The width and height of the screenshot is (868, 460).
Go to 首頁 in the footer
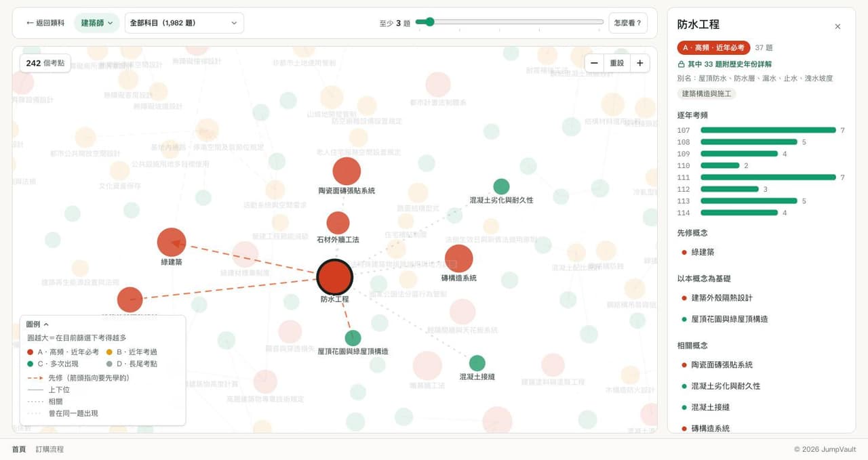pyautogui.click(x=19, y=449)
